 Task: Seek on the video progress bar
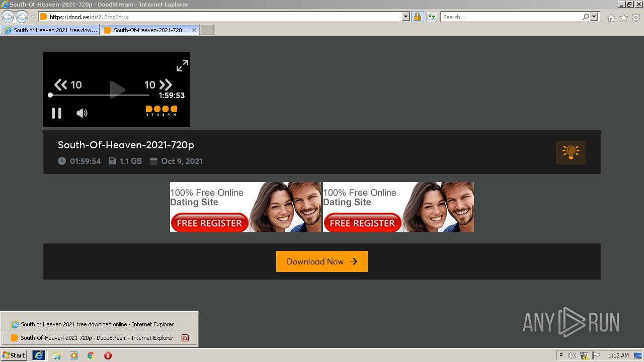click(100, 95)
